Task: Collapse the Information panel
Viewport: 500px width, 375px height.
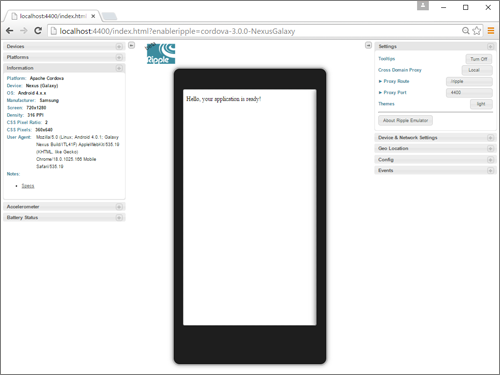Action: click(64, 68)
